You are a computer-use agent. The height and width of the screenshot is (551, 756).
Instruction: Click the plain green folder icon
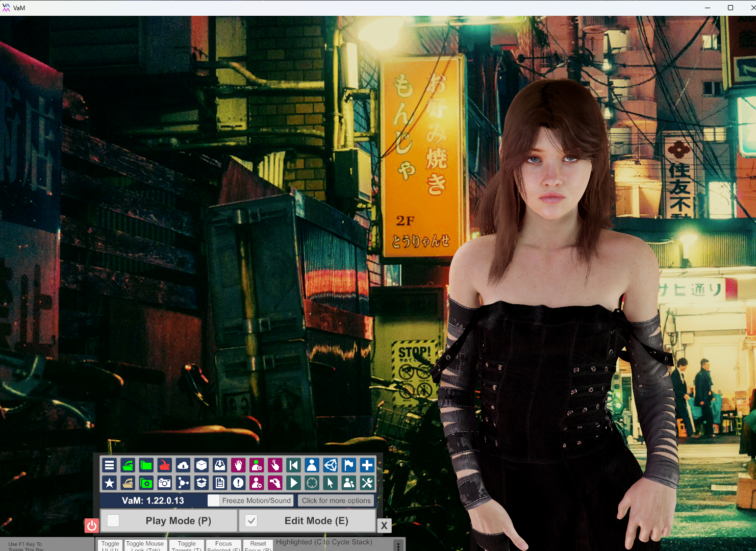coord(146,465)
